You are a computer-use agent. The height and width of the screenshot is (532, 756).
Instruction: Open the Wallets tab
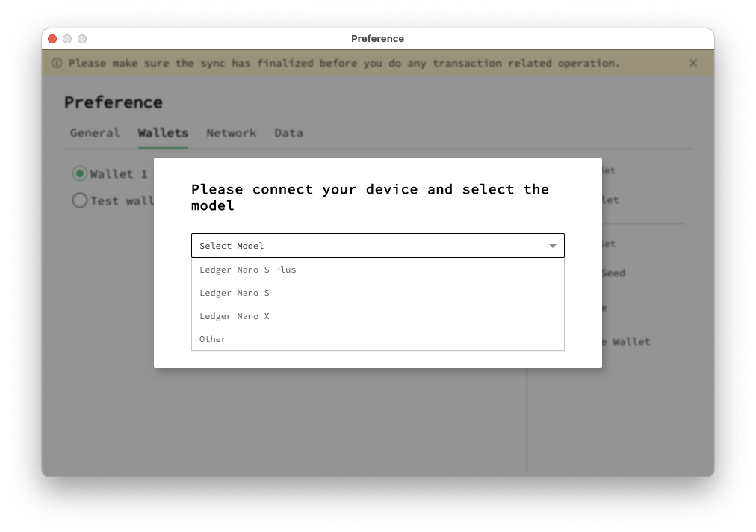tap(163, 133)
